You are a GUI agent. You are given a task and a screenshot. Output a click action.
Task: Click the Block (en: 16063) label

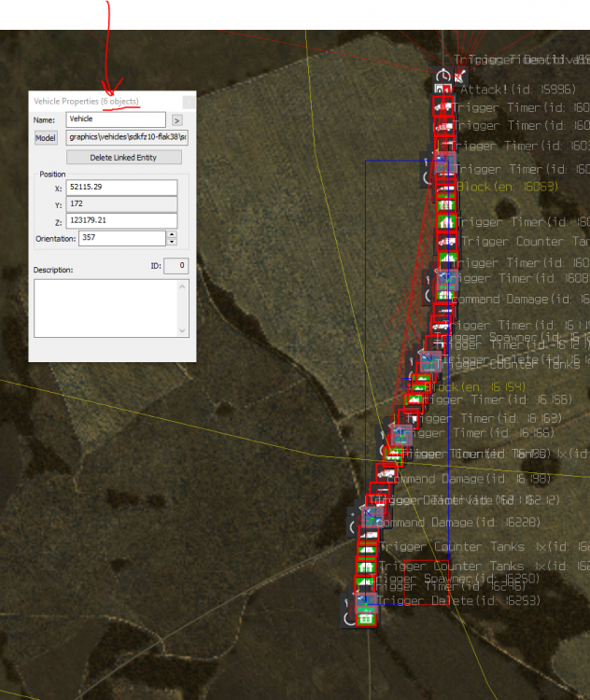point(507,187)
